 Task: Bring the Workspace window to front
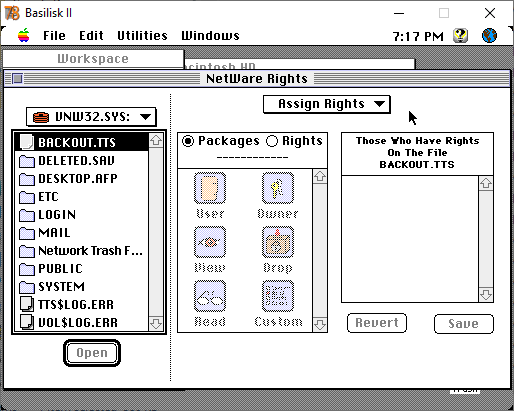pos(93,59)
